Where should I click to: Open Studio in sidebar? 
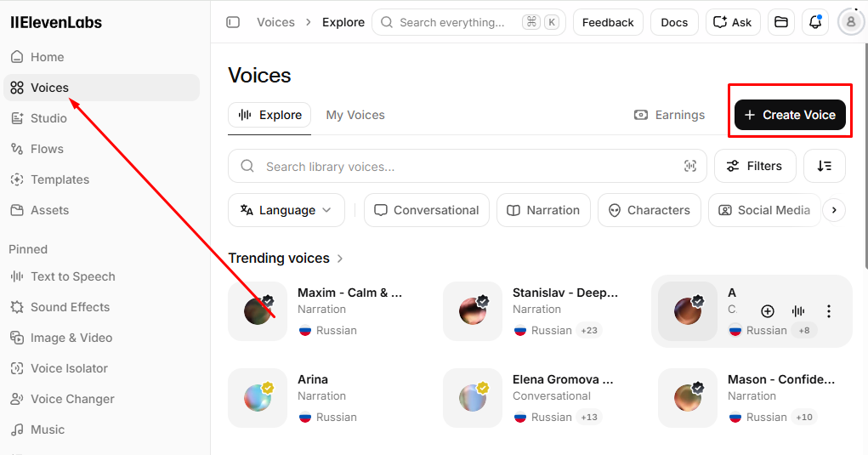(x=101, y=118)
